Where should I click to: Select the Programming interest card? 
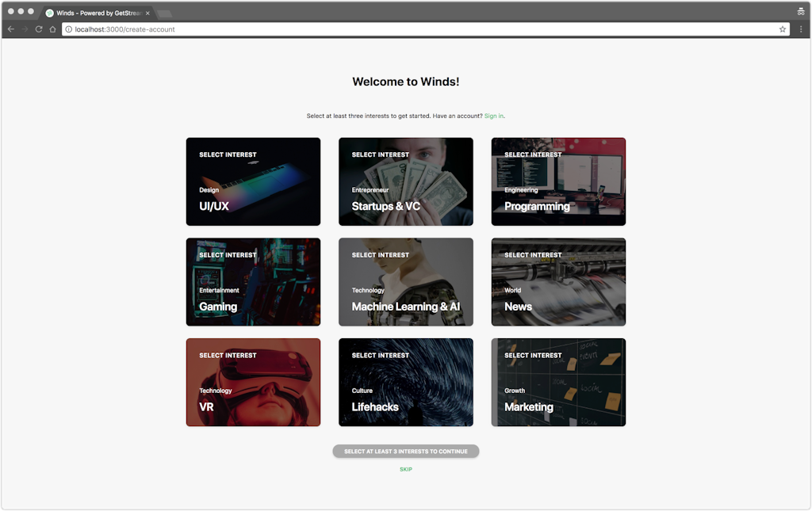[558, 181]
